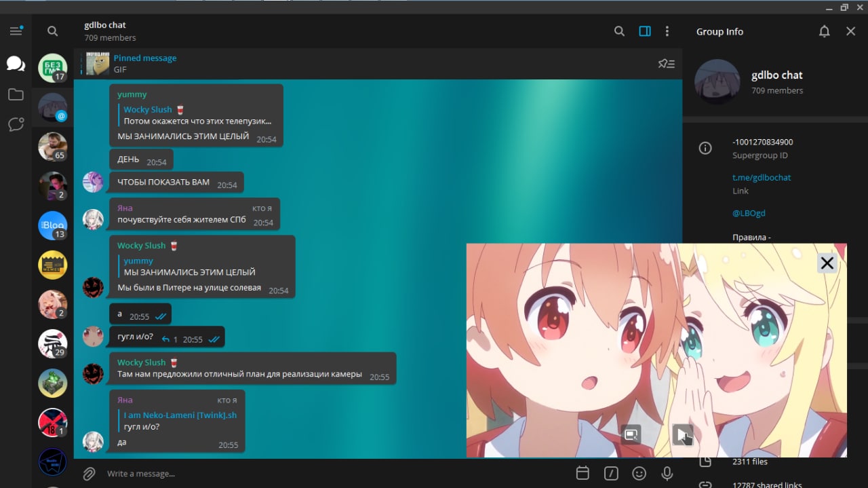This screenshot has height=488, width=868.
Task: Close the floating video player
Action: pyautogui.click(x=827, y=263)
